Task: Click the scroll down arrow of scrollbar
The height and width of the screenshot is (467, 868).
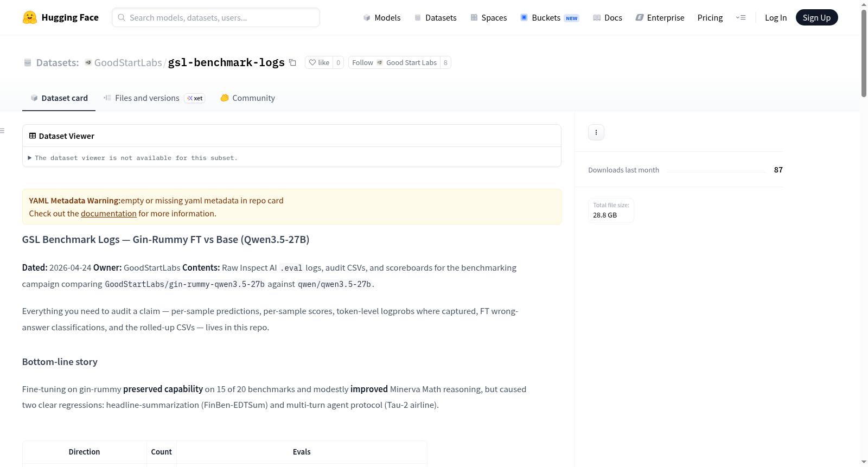Action: click(x=864, y=462)
